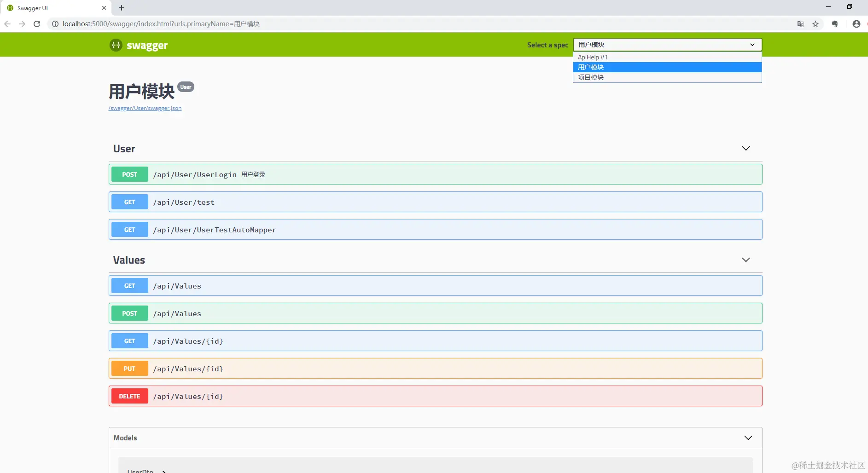Open a new browser tab
The image size is (868, 473).
click(x=122, y=8)
